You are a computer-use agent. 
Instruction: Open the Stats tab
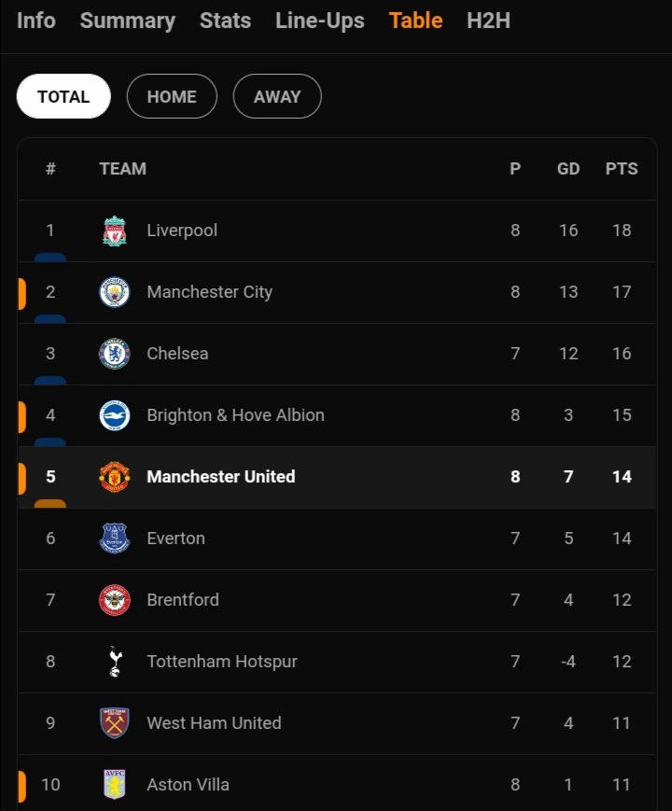coord(226,21)
